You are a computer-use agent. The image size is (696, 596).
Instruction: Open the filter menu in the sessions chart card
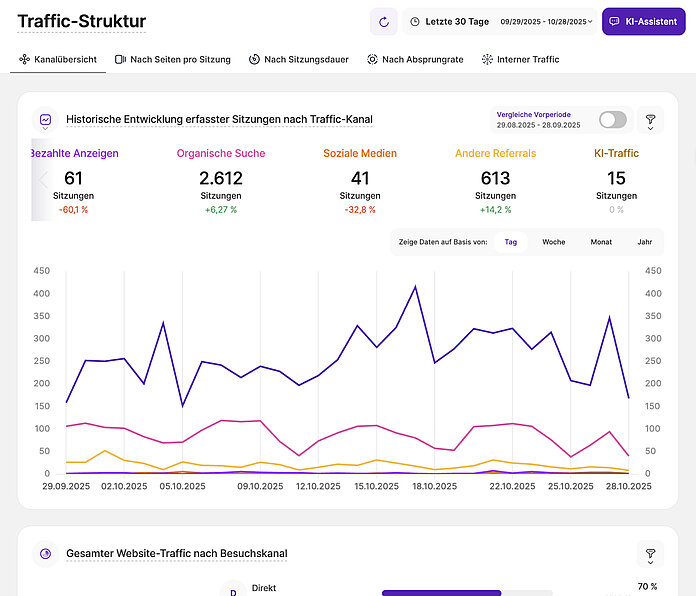[x=650, y=121]
